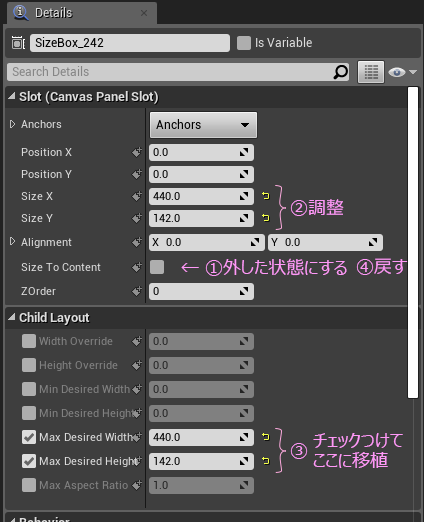424x522 pixels.
Task: Click the Max Aspect Ratio bind icon
Action: (137, 485)
